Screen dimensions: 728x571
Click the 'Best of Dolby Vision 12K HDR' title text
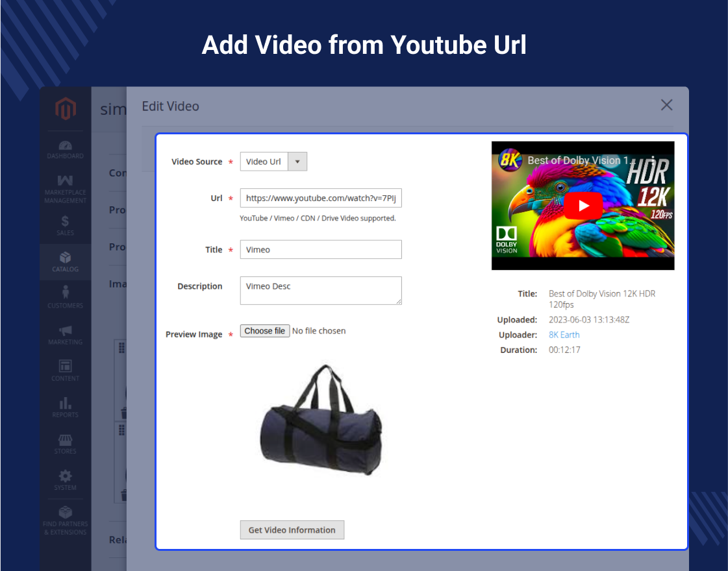point(602,299)
